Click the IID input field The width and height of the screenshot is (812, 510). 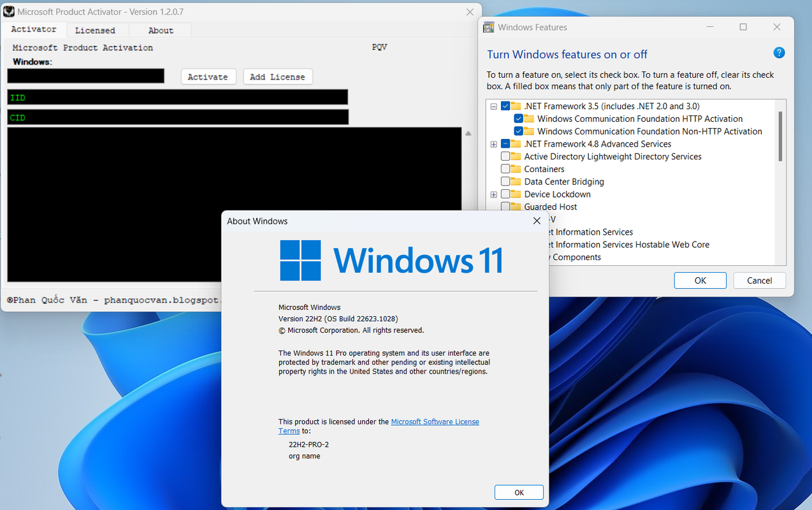pos(178,97)
